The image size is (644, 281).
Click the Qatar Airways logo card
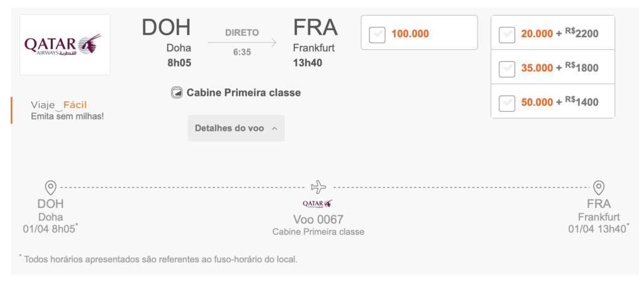coord(65,45)
